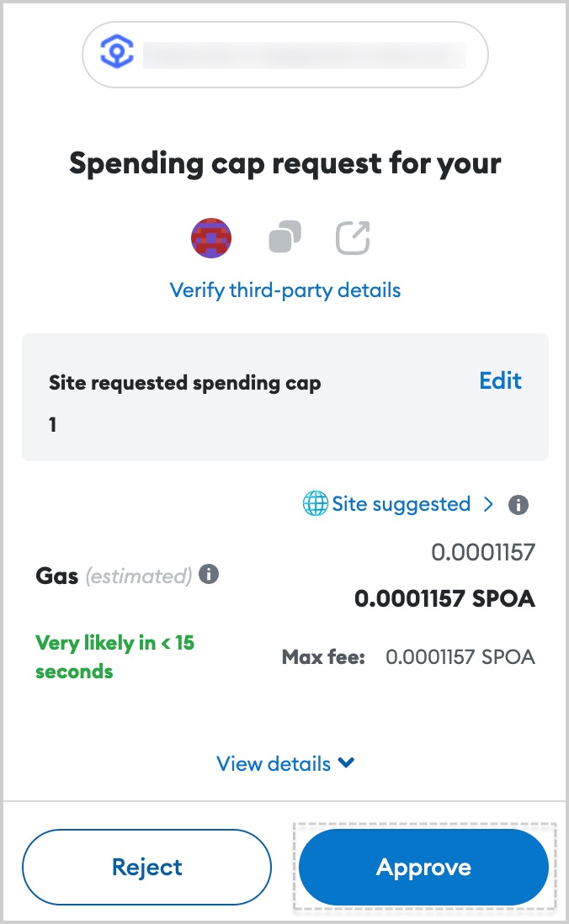Click info icon beside Gas estimated

(x=209, y=574)
